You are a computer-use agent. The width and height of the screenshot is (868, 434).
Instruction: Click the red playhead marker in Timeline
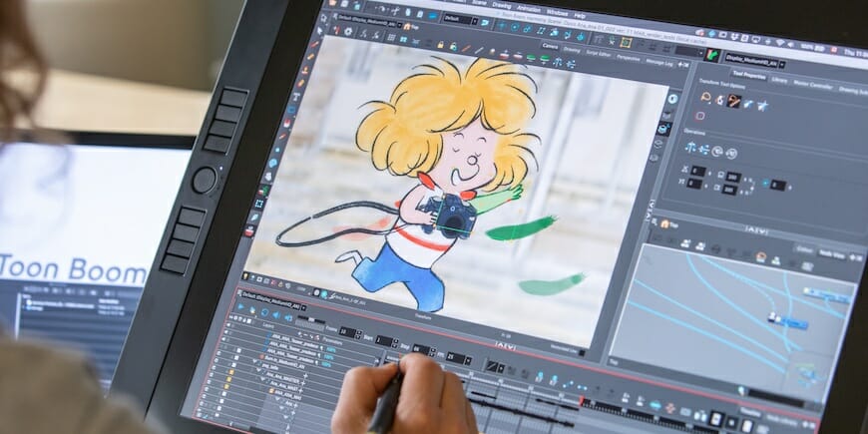pos(582,400)
